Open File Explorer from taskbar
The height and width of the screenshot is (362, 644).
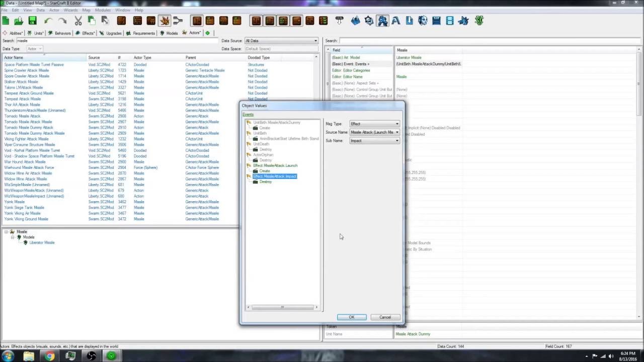tap(29, 356)
